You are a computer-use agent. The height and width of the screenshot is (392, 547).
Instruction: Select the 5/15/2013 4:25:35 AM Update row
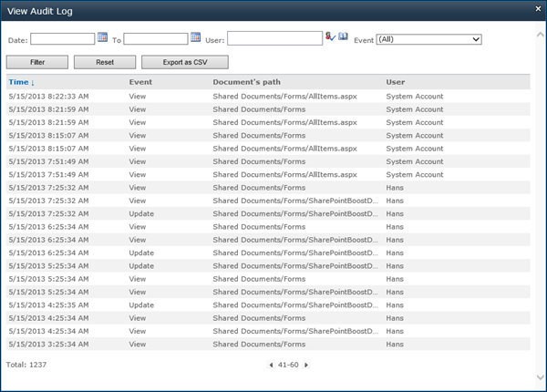pos(268,305)
